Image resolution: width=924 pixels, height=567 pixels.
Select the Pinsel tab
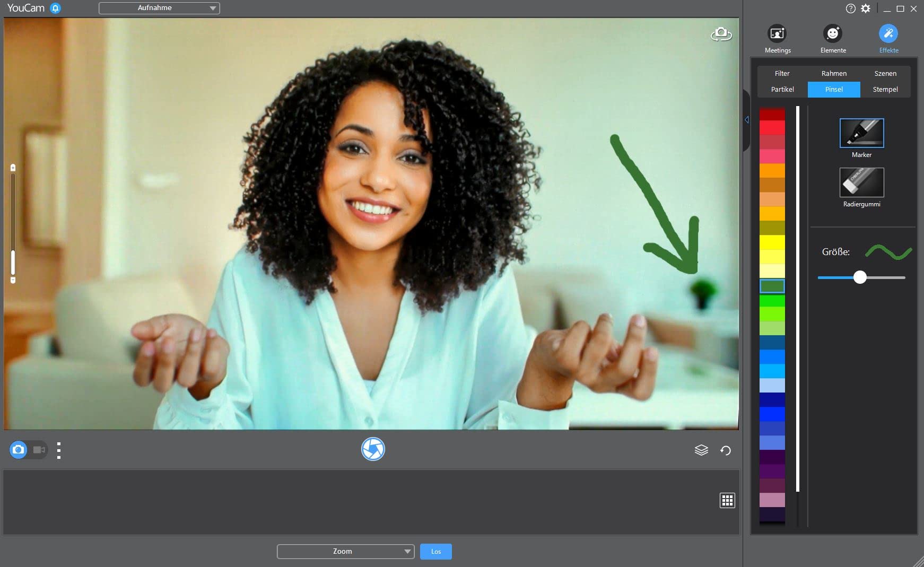point(834,90)
